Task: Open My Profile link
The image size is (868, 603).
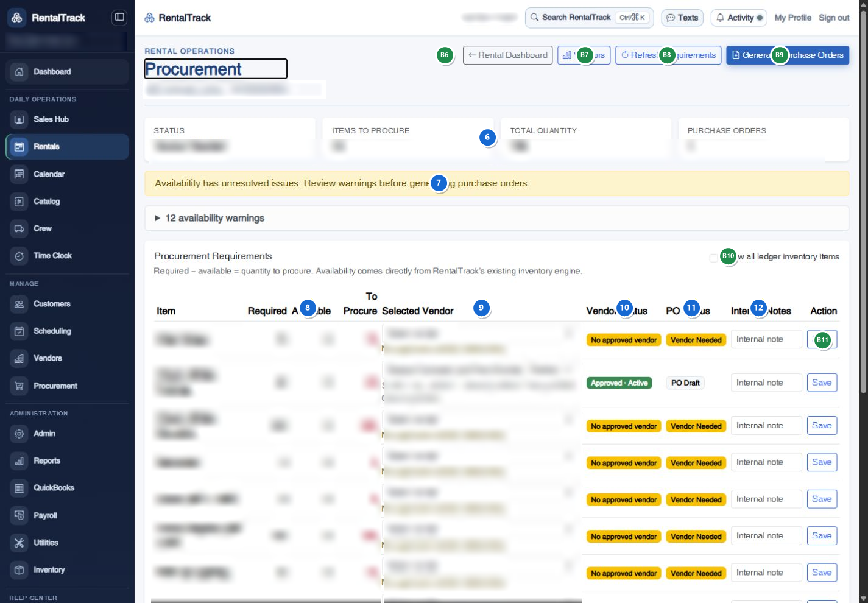Action: tap(792, 18)
